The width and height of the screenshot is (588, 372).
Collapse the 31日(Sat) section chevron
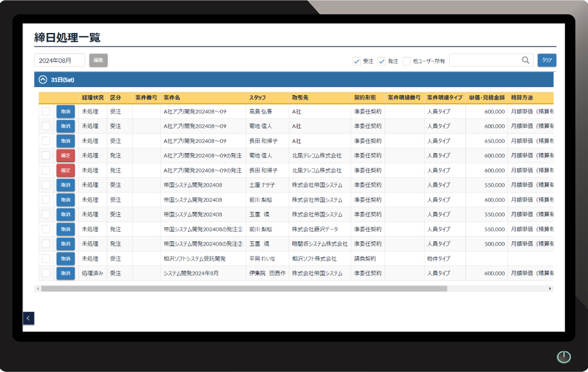tap(42, 79)
